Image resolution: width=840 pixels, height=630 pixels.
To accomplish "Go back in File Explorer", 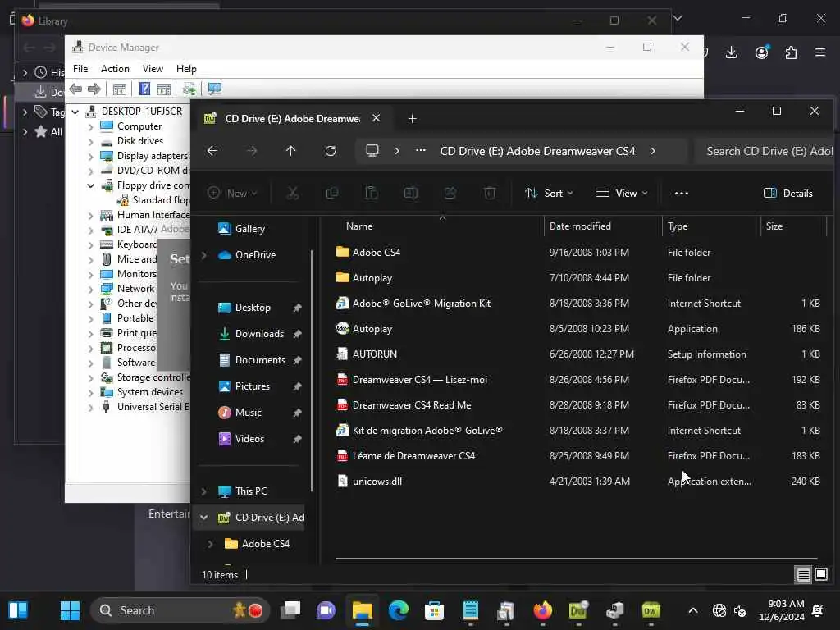I will [x=212, y=151].
